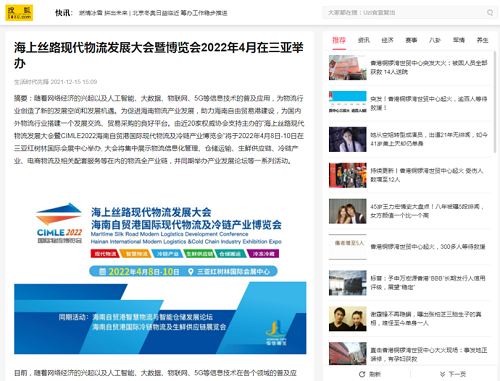This screenshot has height=381, width=500.
Task: Open 直击香港铜锣湾世贸中心大火现场 headline
Action: pyautogui.click(x=429, y=355)
